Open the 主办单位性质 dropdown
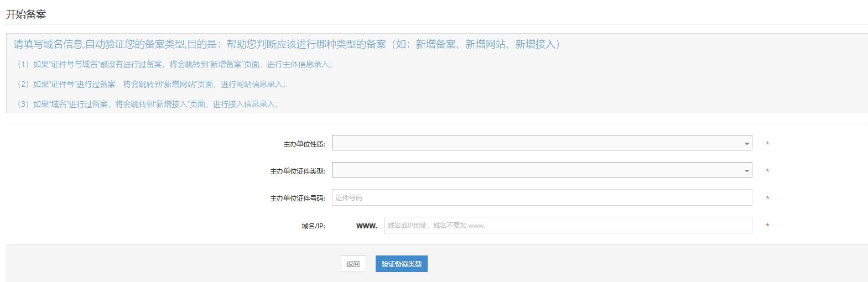 click(x=537, y=143)
